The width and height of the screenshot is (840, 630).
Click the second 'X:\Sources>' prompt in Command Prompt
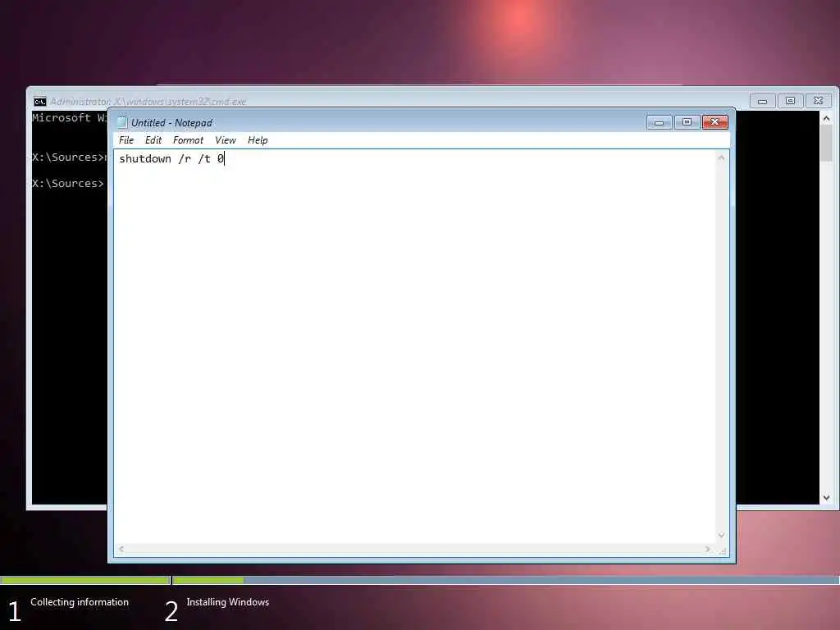tap(68, 184)
